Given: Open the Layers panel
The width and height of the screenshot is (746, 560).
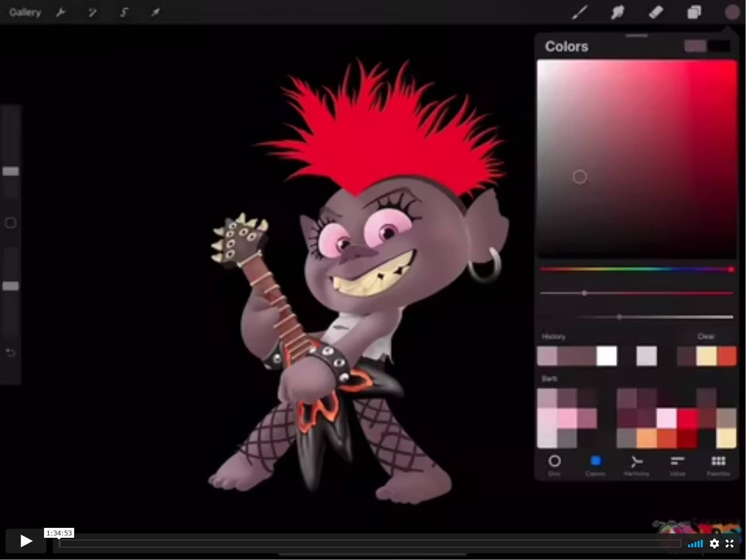Looking at the screenshot, I should coord(694,12).
